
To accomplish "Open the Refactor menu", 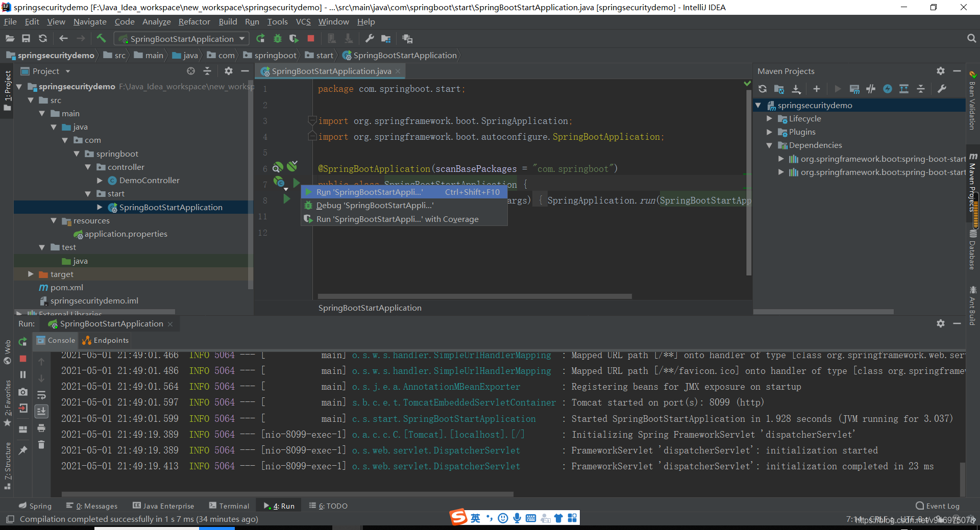I will (194, 21).
